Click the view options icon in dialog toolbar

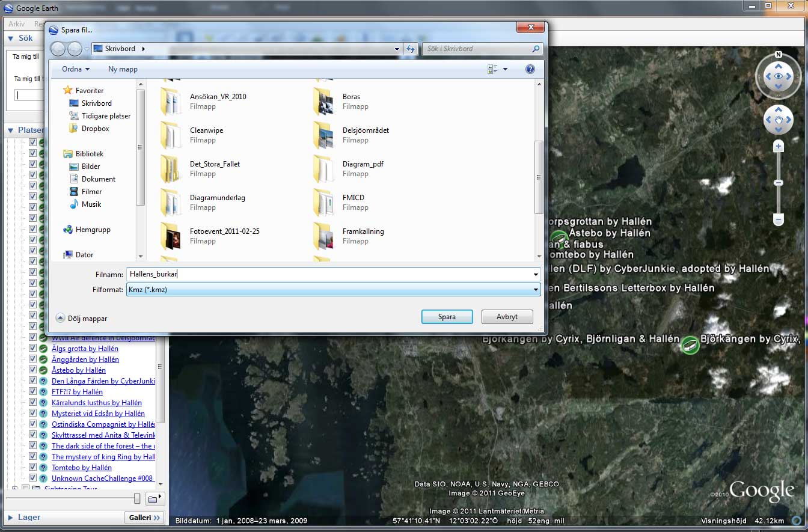(x=494, y=69)
